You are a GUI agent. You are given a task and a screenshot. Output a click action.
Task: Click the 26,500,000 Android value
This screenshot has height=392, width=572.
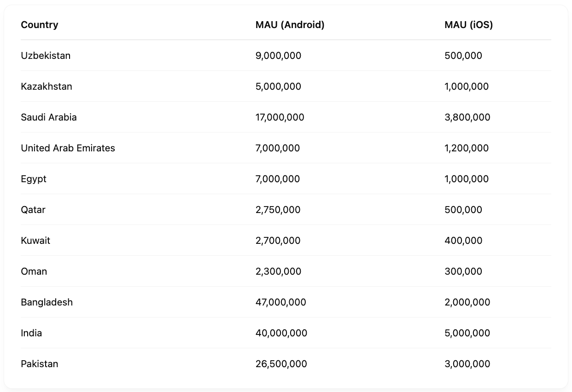281,364
